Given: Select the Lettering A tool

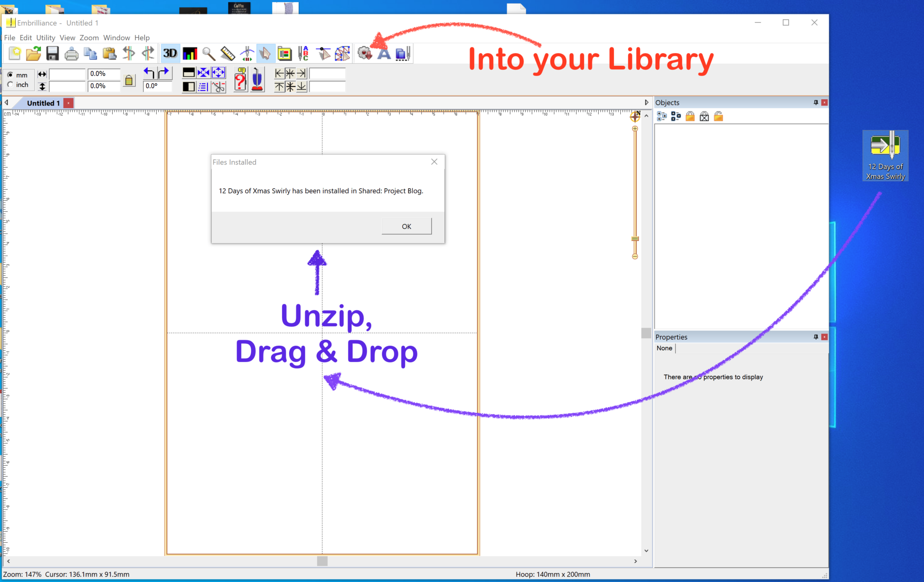Looking at the screenshot, I should (x=383, y=54).
